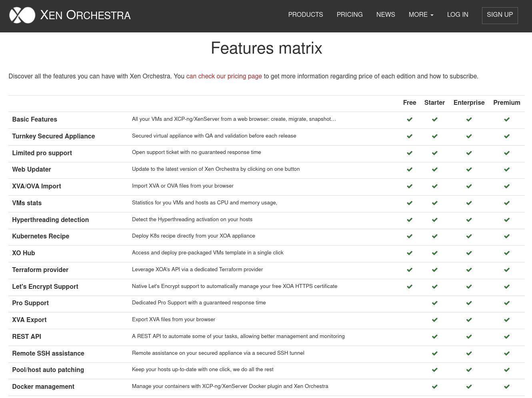Viewport: 532px width, 398px height.
Task: Select the XO Hub row label
Action: tap(24, 253)
